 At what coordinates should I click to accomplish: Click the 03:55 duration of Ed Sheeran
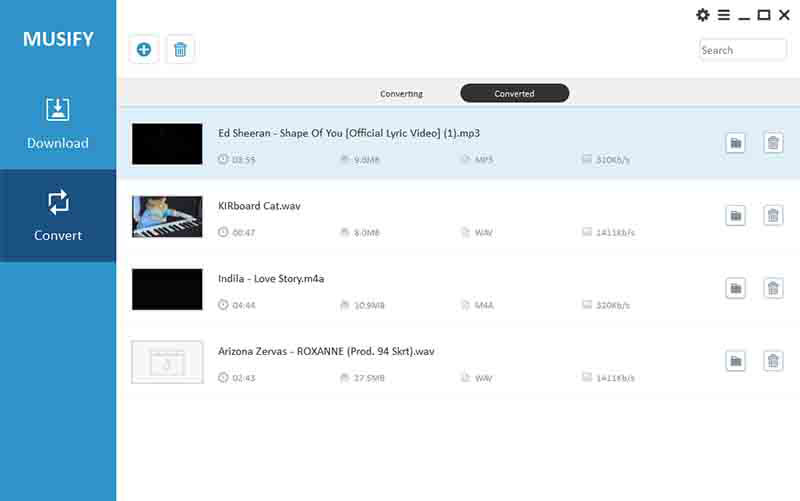click(243, 160)
